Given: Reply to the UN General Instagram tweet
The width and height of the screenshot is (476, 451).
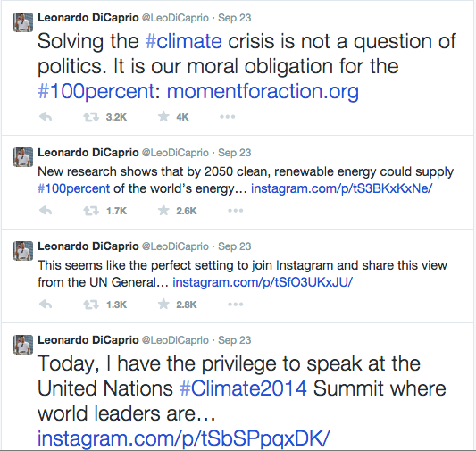Looking at the screenshot, I should pos(46,305).
